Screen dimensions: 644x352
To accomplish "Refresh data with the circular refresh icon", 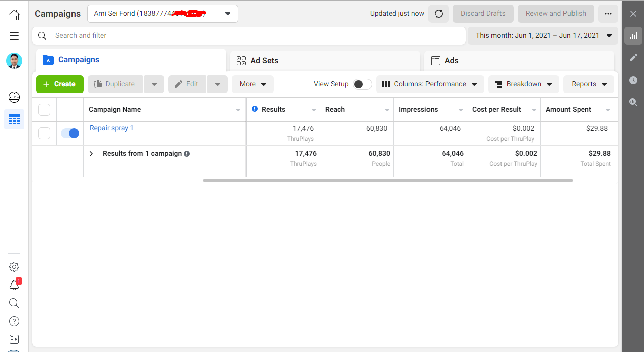I will point(438,14).
